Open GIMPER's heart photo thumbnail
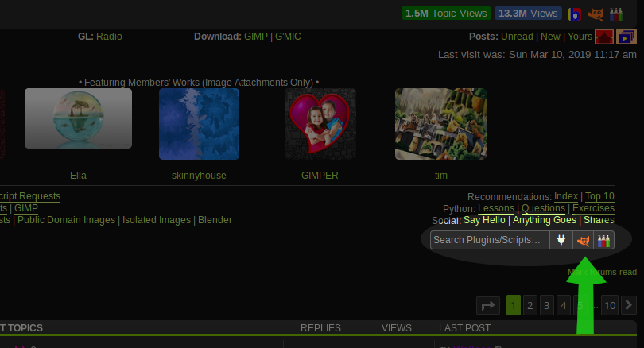This screenshot has height=348, width=644. pos(320,124)
